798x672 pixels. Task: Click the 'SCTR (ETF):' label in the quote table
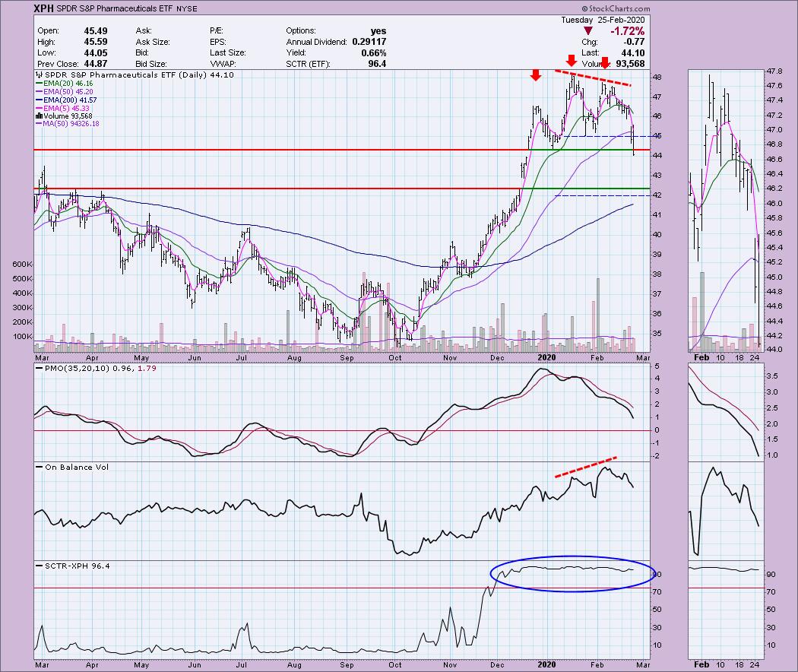(307, 64)
